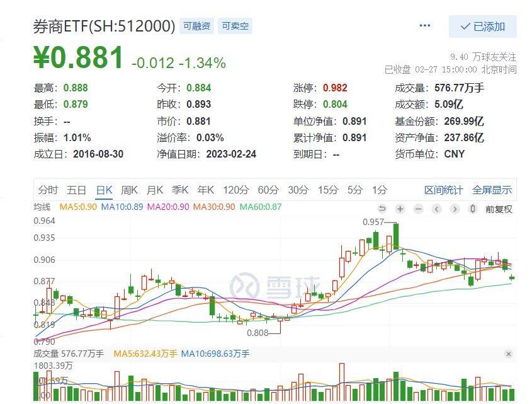
Task: Enter fullscreen via 全屏显示
Action: point(492,189)
